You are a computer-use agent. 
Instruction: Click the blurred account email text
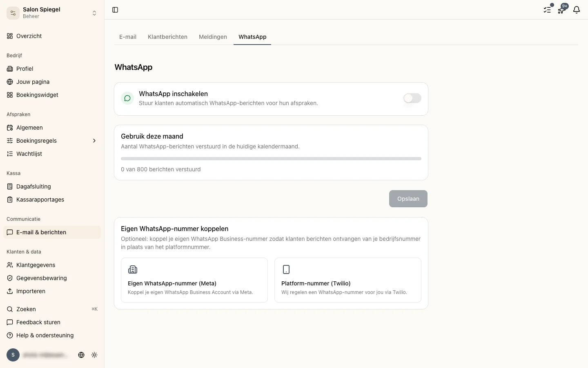coord(45,355)
